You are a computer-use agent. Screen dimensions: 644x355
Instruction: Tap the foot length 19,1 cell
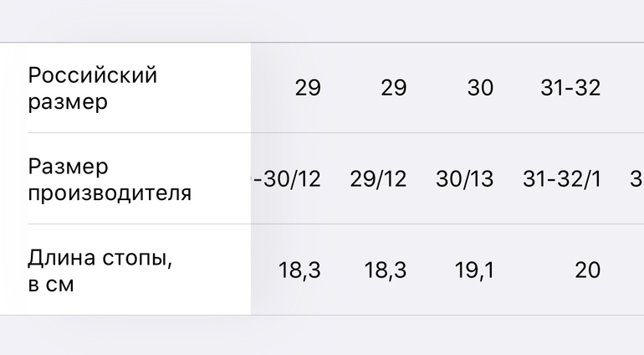coord(473,270)
